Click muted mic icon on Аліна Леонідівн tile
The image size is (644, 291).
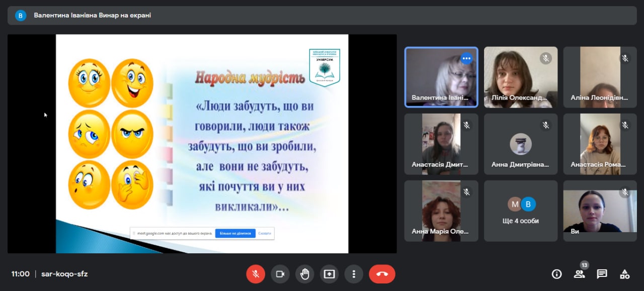click(x=625, y=58)
